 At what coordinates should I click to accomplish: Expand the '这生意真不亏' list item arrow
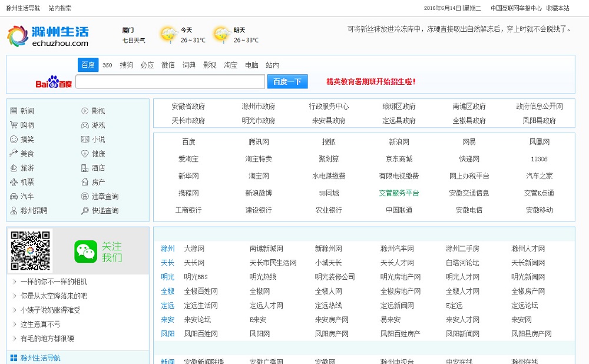[x=15, y=324]
